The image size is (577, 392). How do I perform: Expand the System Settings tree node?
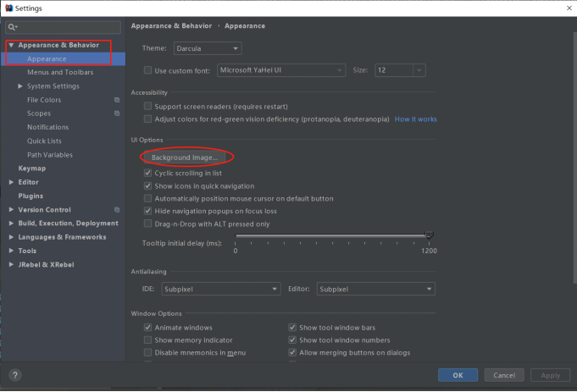pos(20,86)
